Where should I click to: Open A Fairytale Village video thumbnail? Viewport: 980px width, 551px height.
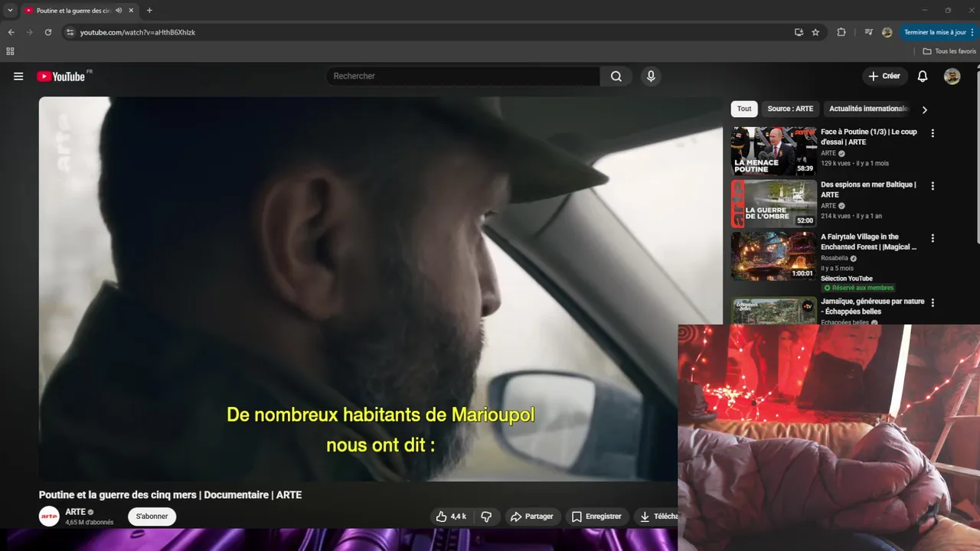(773, 256)
